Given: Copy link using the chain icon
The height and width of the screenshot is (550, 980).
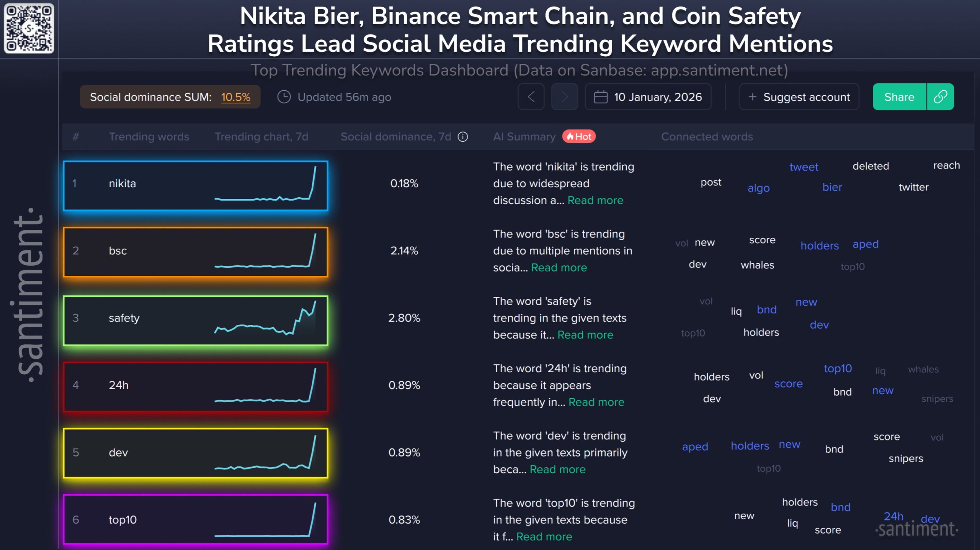Looking at the screenshot, I should 940,97.
